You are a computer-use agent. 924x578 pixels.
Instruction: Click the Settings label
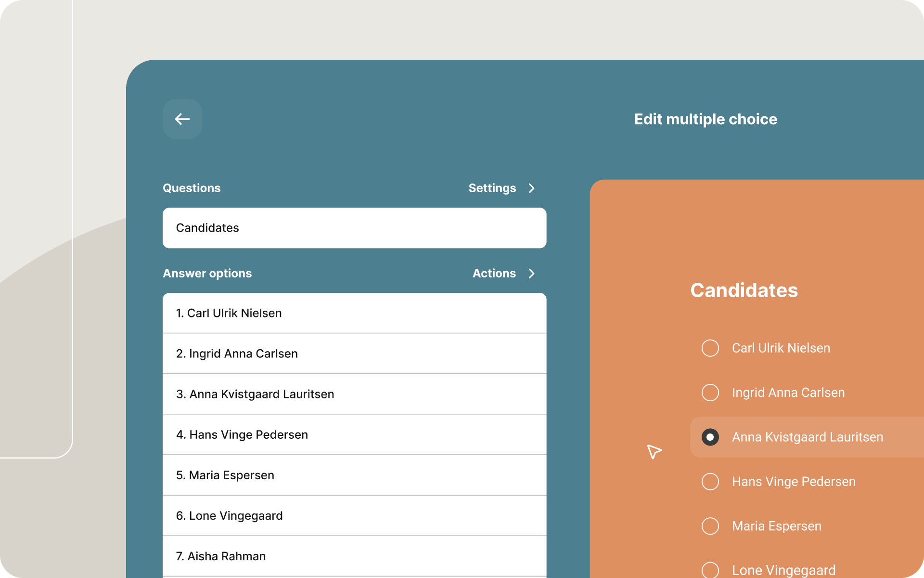point(492,188)
